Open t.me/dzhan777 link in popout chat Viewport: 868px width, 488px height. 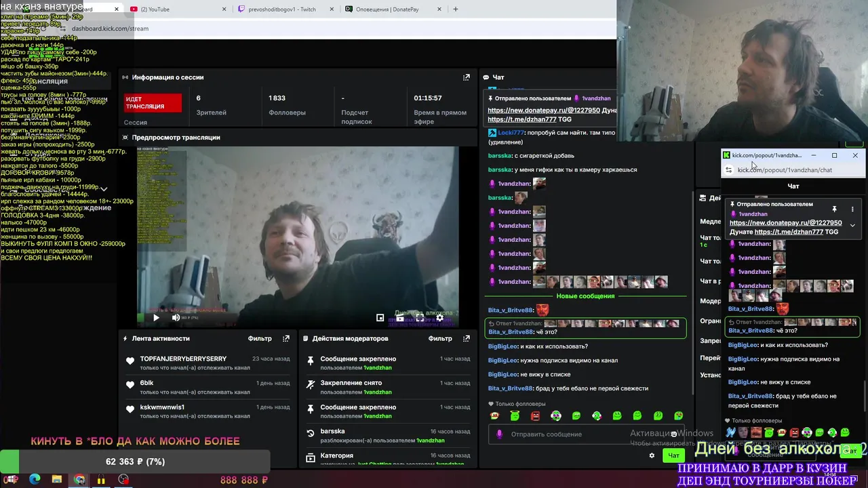coord(789,232)
